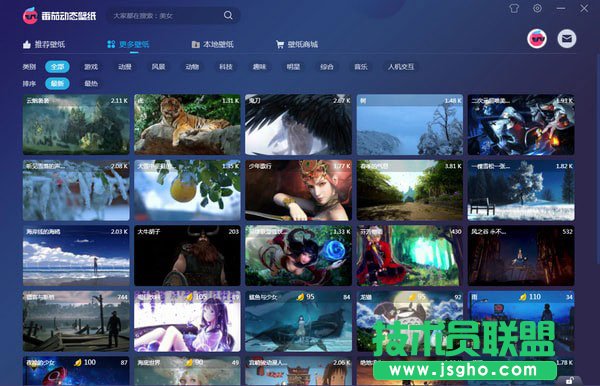600x386 pixels.
Task: Filter by the 人机交互 category
Action: click(401, 67)
